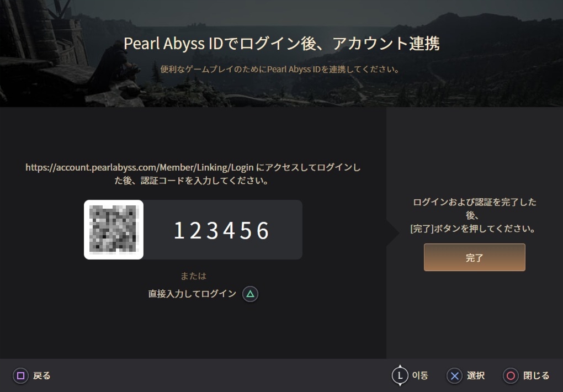This screenshot has width=563, height=392.
Task: Select the authentication code 123456
Action: [x=222, y=230]
